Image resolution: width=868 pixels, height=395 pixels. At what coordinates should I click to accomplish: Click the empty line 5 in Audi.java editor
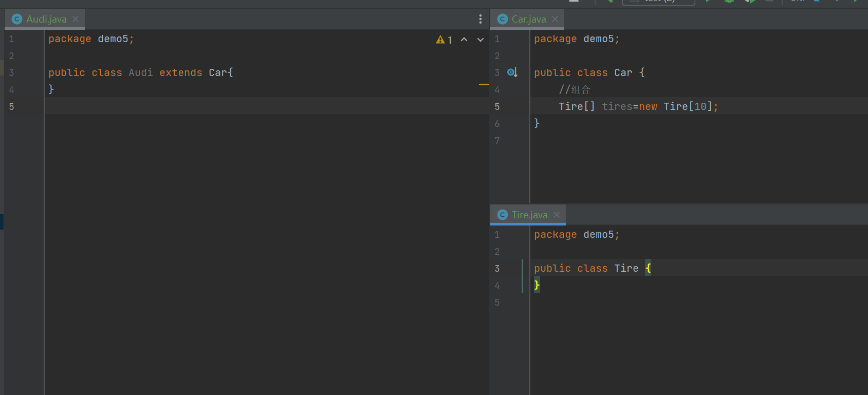coord(266,106)
